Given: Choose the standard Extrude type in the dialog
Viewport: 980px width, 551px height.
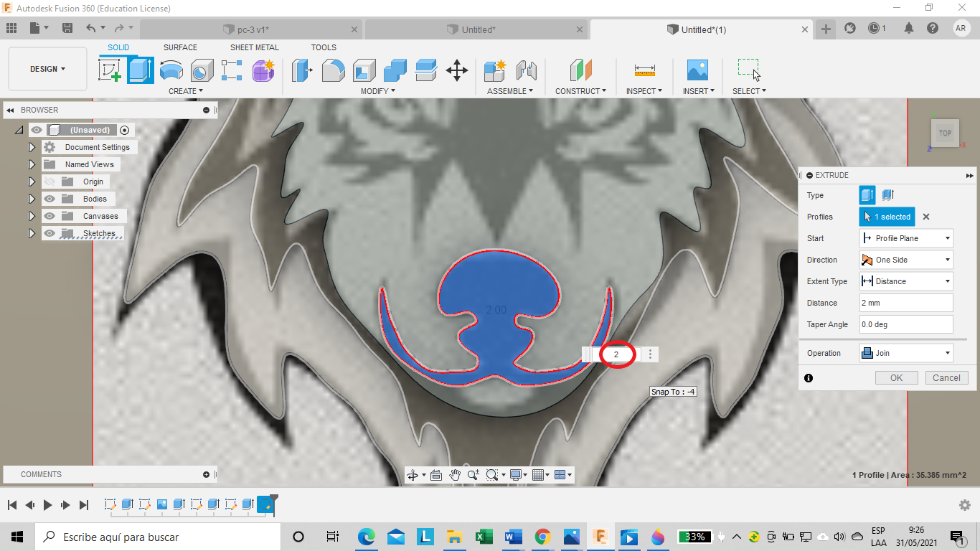Looking at the screenshot, I should coord(867,195).
